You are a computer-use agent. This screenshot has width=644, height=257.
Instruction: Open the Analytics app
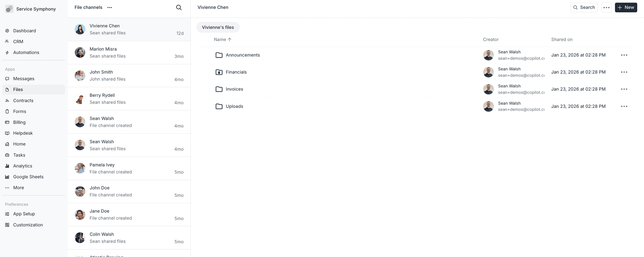tap(22, 166)
